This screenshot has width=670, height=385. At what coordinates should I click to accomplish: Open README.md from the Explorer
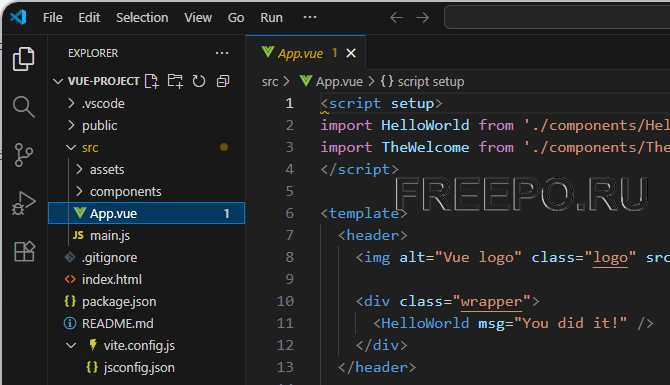pyautogui.click(x=147, y=323)
